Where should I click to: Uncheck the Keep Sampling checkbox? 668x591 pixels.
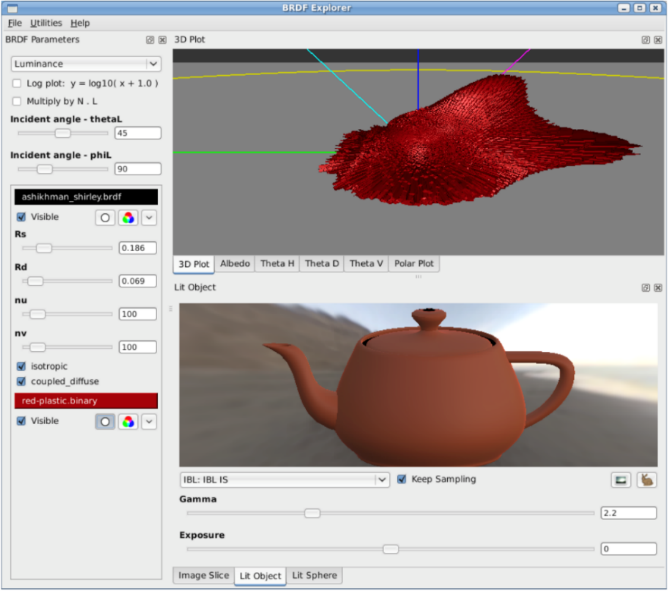pos(402,479)
